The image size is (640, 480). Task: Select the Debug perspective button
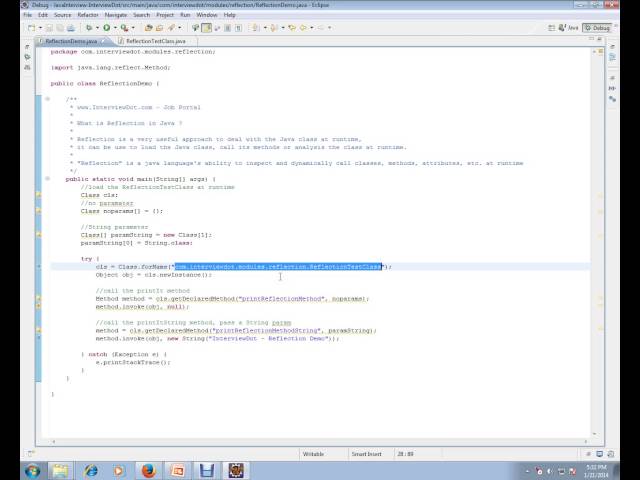pyautogui.click(x=597, y=28)
